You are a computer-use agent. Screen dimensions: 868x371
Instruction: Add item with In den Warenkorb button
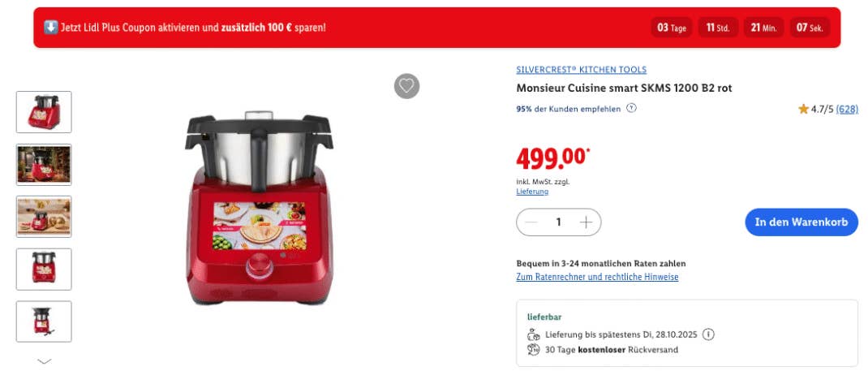[801, 222]
